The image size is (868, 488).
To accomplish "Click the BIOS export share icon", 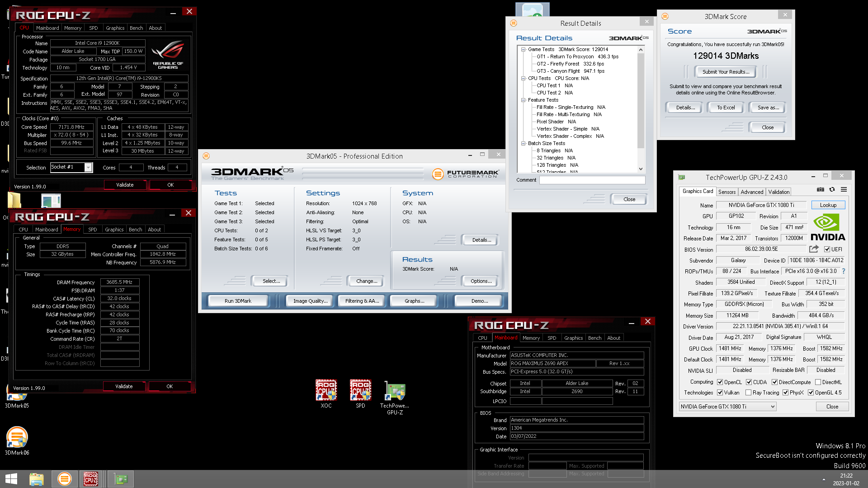I will coord(814,249).
